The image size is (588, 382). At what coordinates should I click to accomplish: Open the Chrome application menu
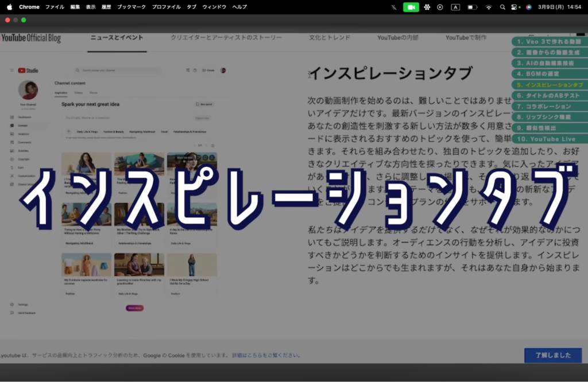click(29, 7)
